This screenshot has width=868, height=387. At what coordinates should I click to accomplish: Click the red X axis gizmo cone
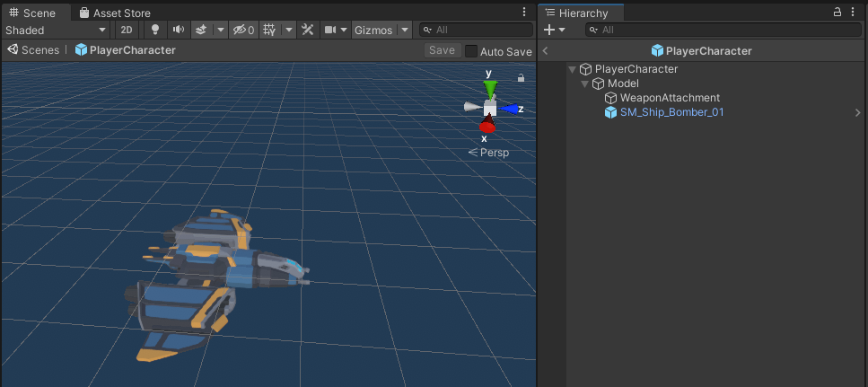(x=487, y=126)
